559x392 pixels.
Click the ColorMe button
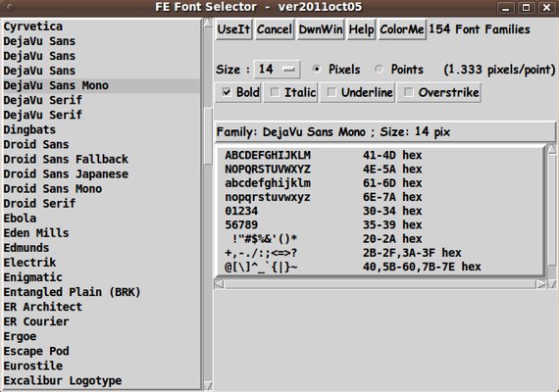(402, 29)
